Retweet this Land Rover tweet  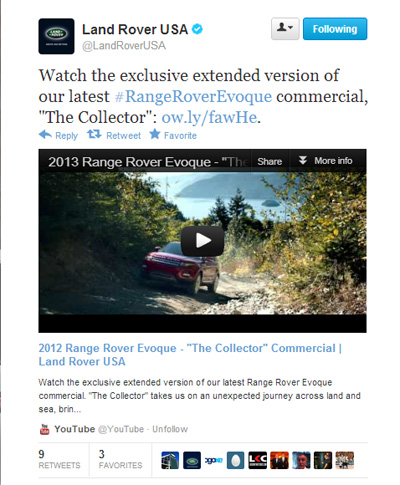click(114, 135)
